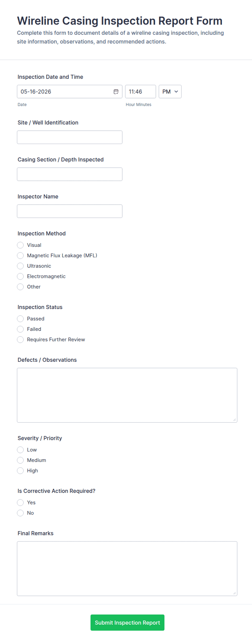This screenshot has width=252, height=644.
Task: Choose Yes for corrective action required
Action: [x=20, y=503]
